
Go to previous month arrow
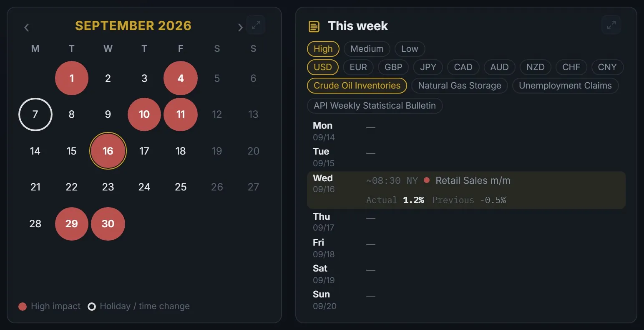pyautogui.click(x=27, y=28)
